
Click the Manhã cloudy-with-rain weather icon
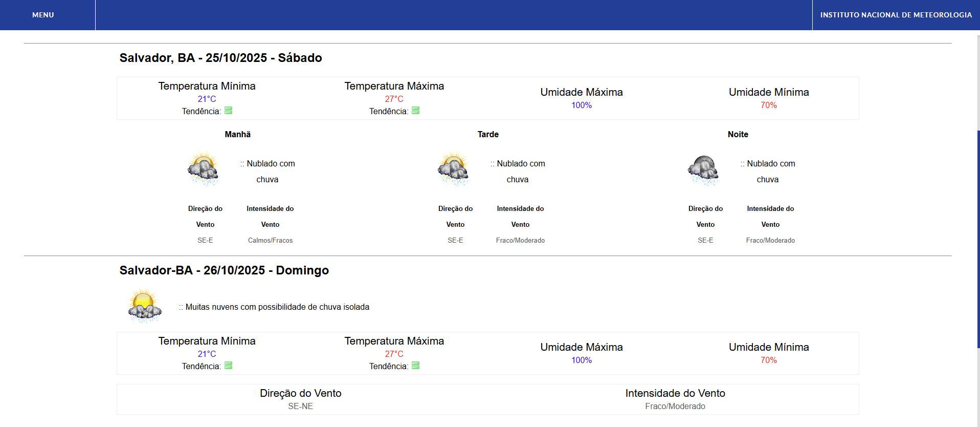coord(204,169)
